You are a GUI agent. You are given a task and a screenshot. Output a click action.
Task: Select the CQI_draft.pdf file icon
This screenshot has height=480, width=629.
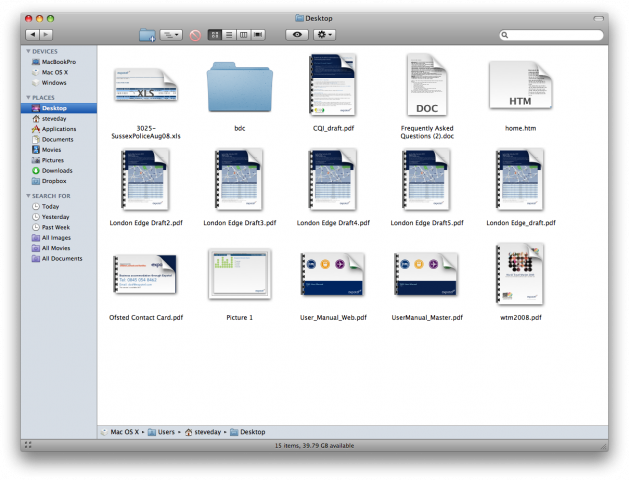click(x=333, y=85)
